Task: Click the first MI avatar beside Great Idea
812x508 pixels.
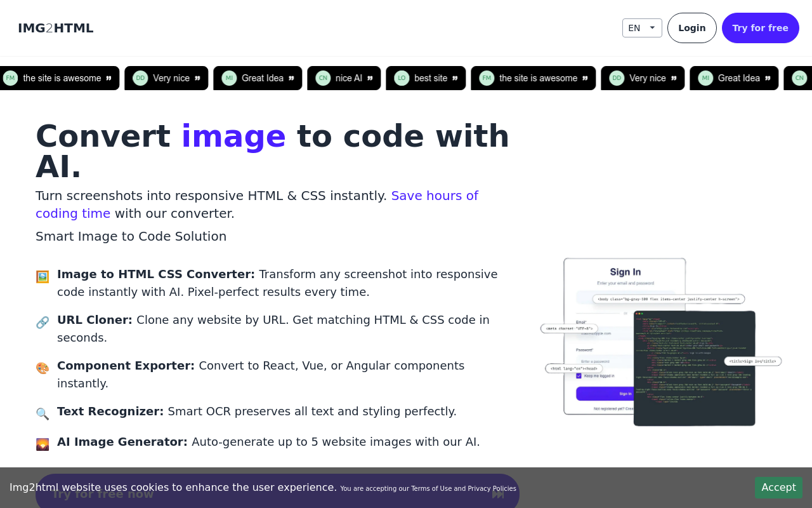Action: [229, 78]
